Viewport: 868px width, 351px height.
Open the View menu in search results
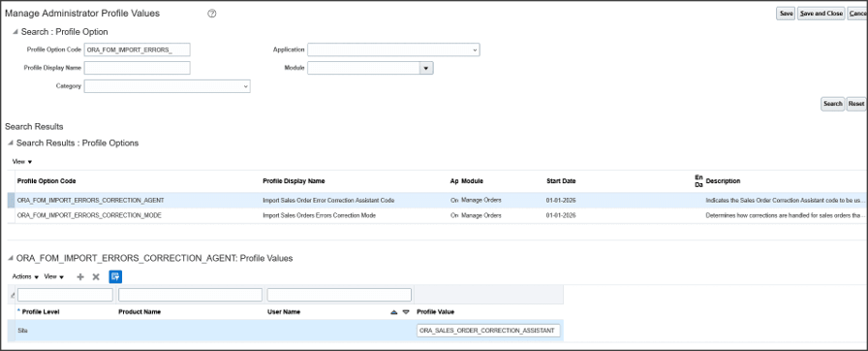click(22, 162)
